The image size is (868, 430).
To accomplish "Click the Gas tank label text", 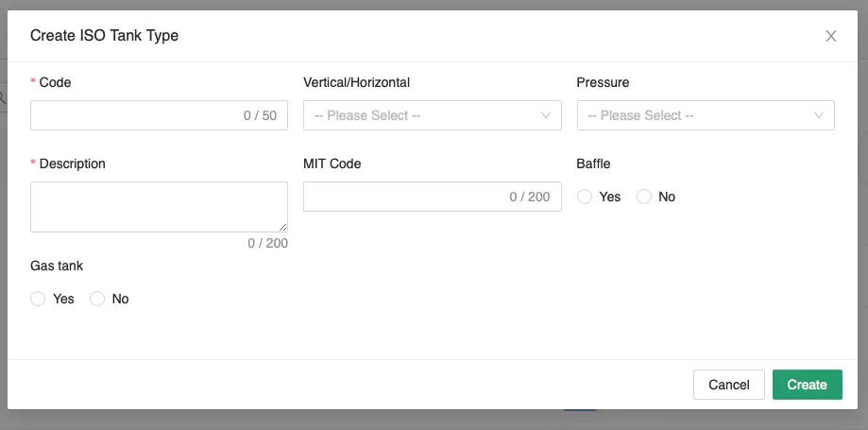I will pyautogui.click(x=57, y=266).
